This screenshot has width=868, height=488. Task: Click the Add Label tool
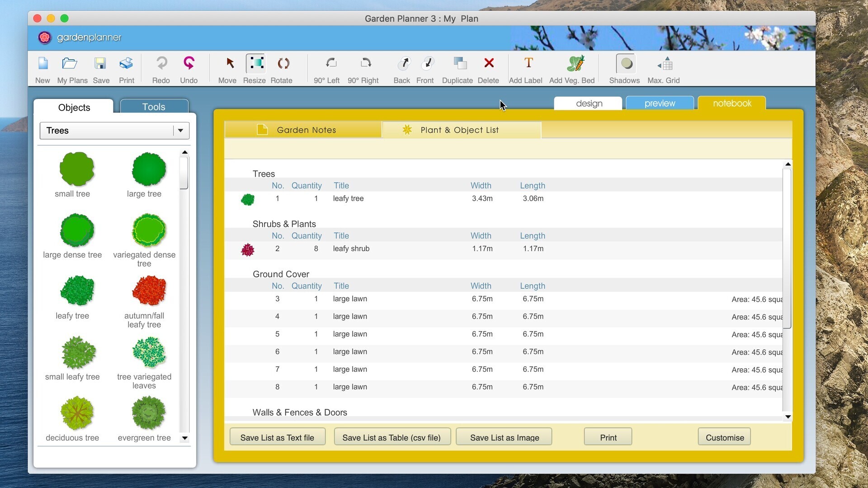coord(528,64)
